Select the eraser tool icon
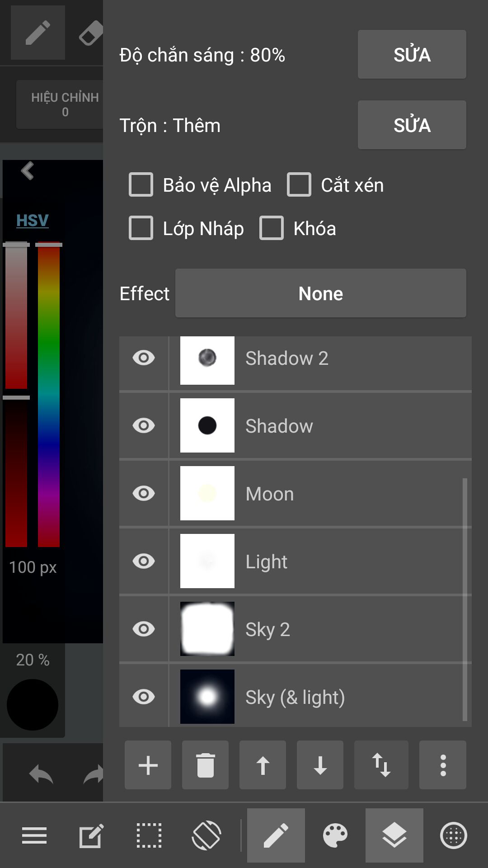The height and width of the screenshot is (868, 488). [90, 33]
